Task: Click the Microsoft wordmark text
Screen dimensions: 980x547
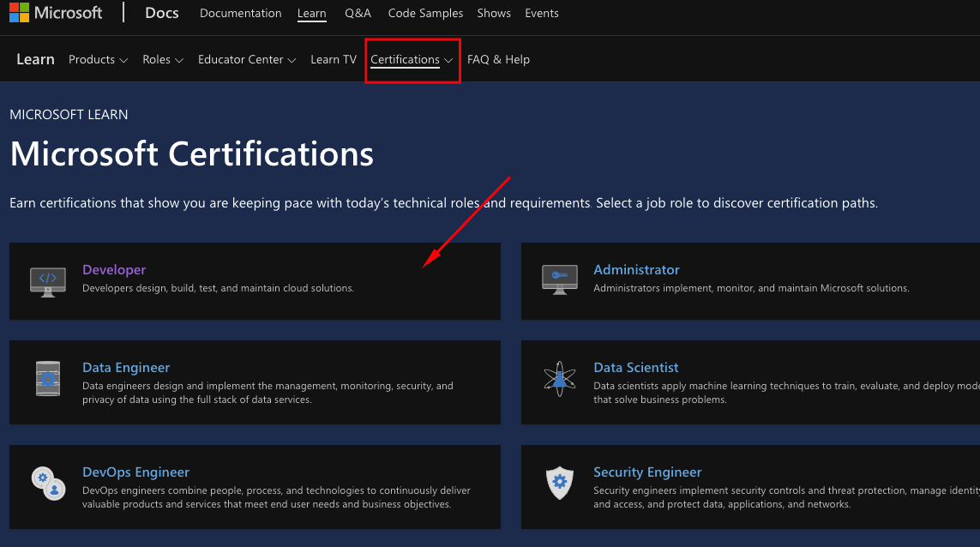Action: click(68, 13)
